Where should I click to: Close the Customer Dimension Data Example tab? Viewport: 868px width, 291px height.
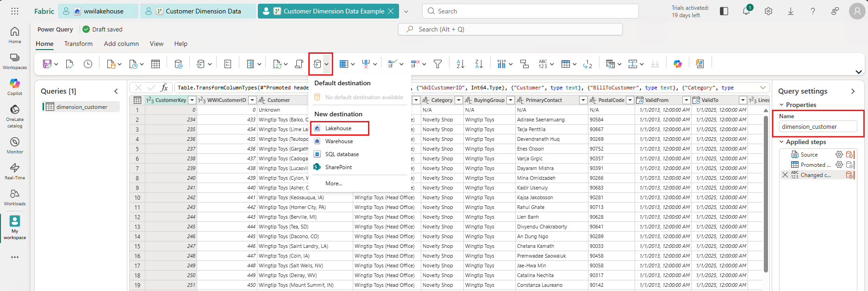coord(391,11)
